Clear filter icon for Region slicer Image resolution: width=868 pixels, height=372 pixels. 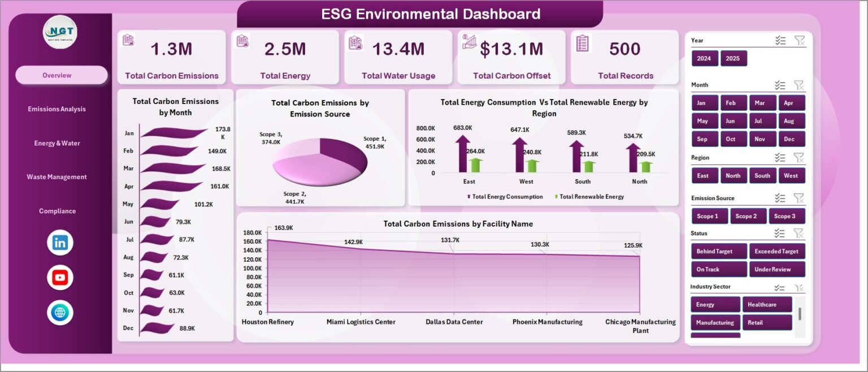click(799, 158)
